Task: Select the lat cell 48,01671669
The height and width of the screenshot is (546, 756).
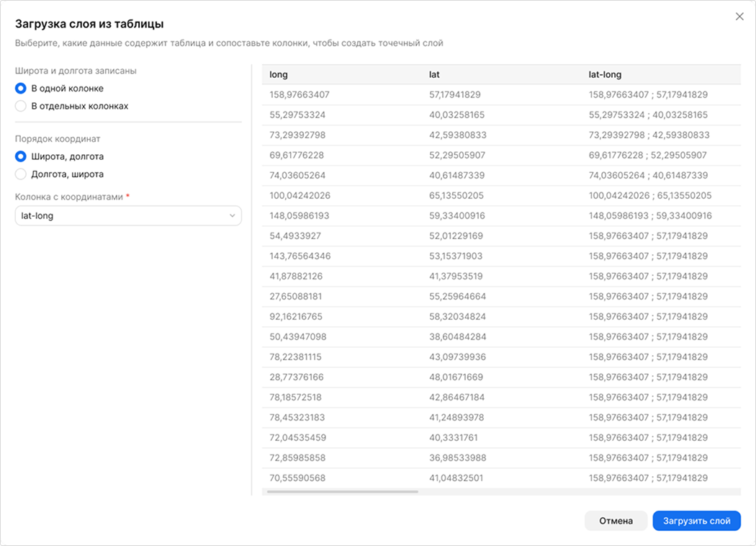Action: (x=456, y=377)
